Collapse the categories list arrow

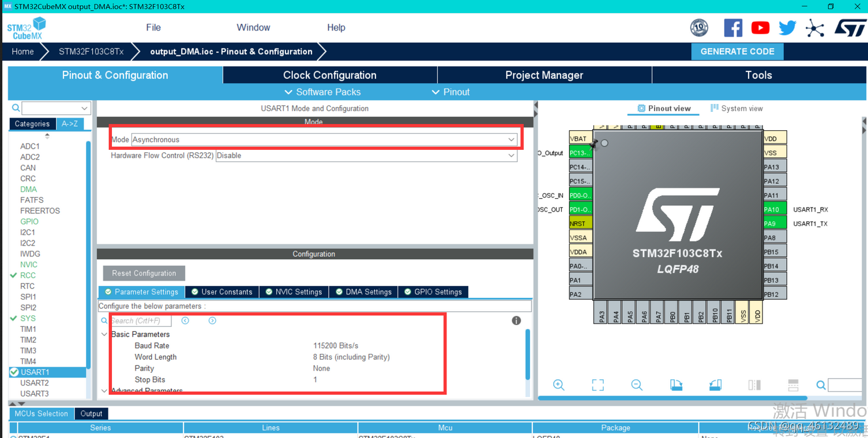(47, 136)
